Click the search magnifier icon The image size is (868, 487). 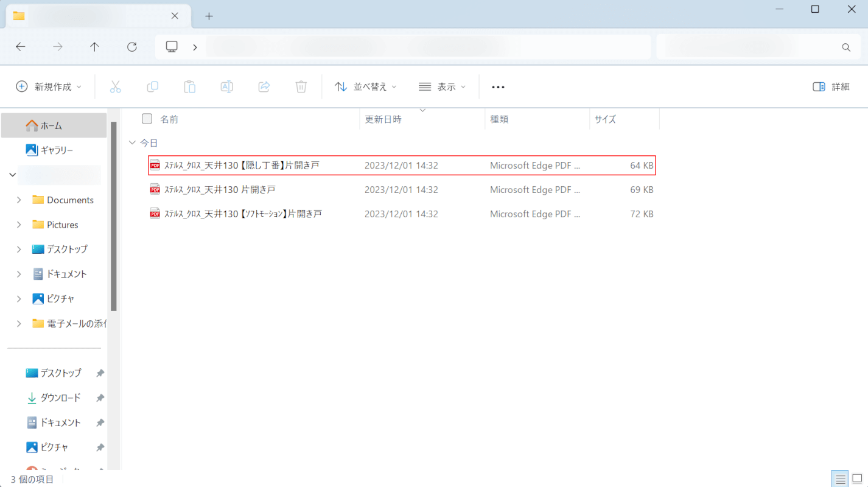coord(846,47)
